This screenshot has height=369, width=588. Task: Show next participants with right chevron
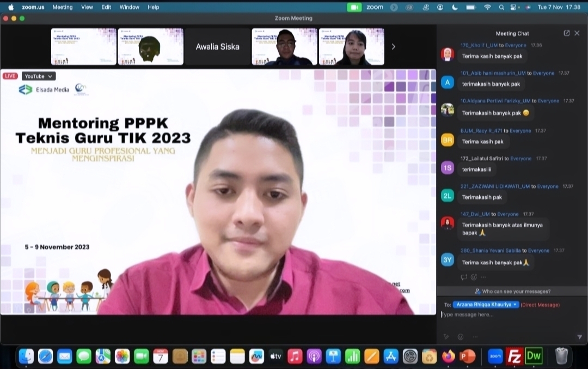pos(393,47)
